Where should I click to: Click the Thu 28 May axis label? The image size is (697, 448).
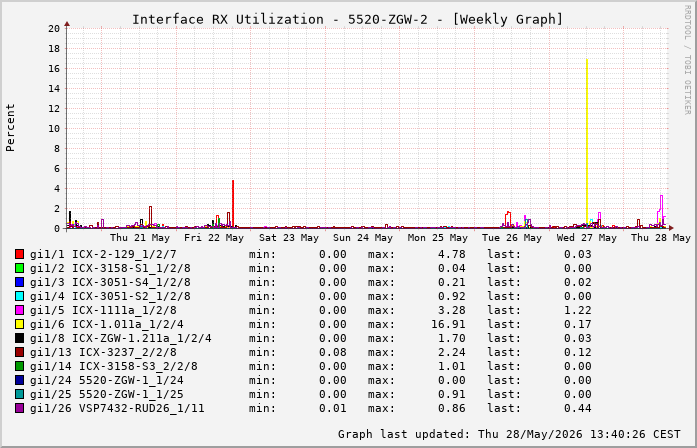[x=661, y=238]
